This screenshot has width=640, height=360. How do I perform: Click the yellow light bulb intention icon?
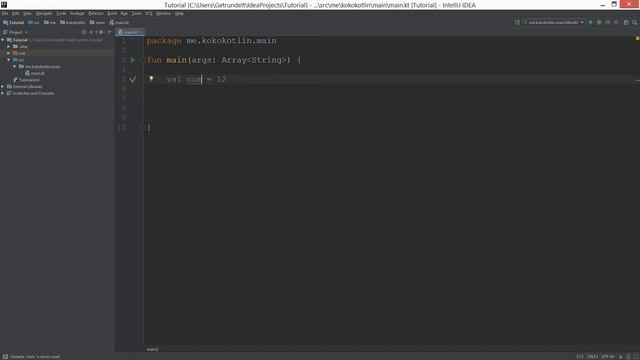(151, 78)
